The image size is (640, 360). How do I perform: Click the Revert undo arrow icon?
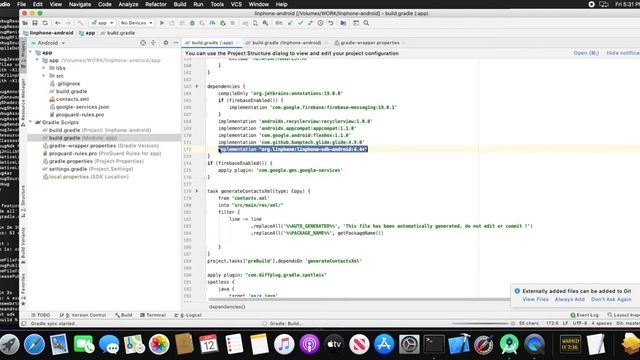[331, 23]
